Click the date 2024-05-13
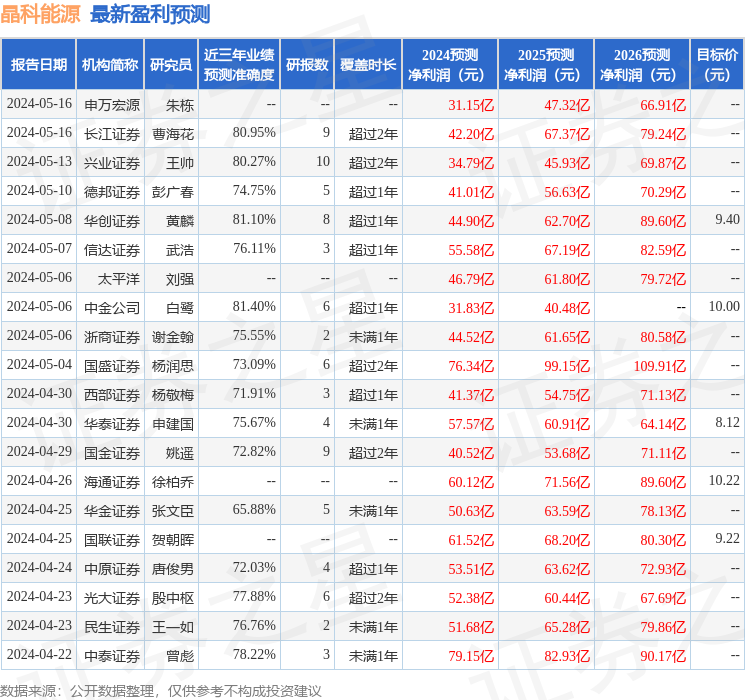 (x=39, y=161)
